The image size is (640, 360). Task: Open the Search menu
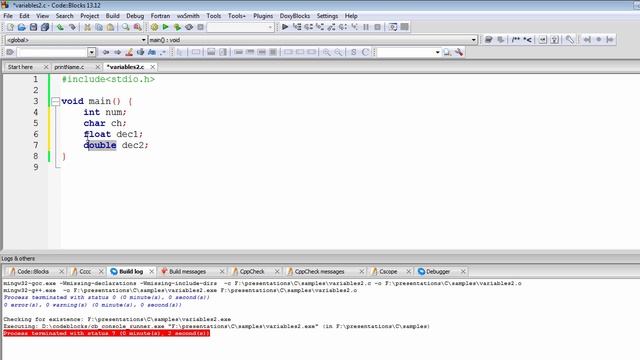tap(64, 16)
